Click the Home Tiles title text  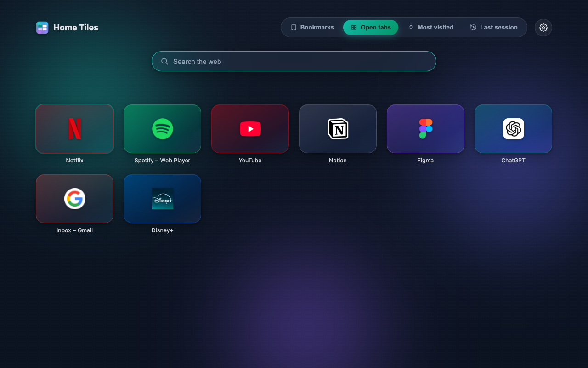coord(76,28)
